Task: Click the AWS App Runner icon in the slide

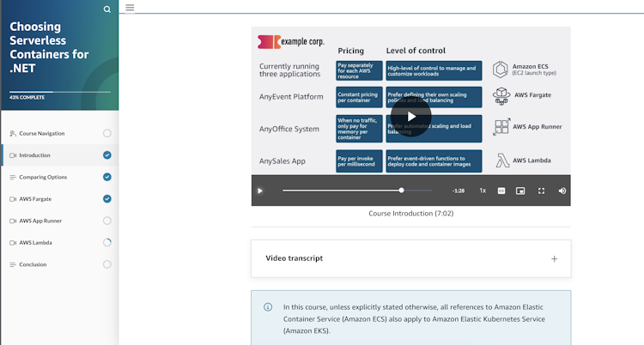Action: pos(501,127)
